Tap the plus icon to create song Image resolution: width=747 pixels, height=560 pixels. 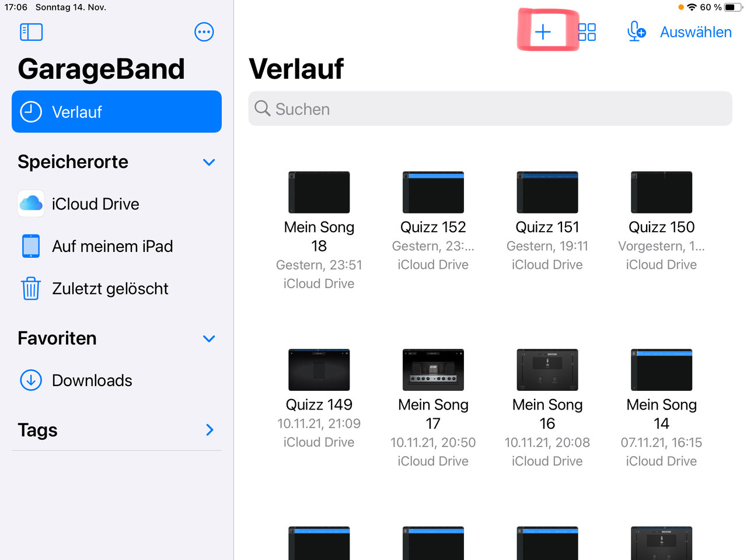(543, 32)
